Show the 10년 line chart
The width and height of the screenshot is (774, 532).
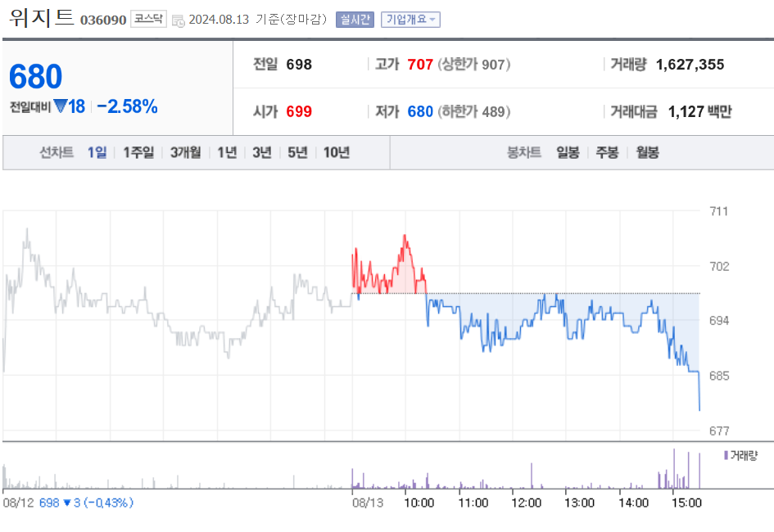[336, 152]
